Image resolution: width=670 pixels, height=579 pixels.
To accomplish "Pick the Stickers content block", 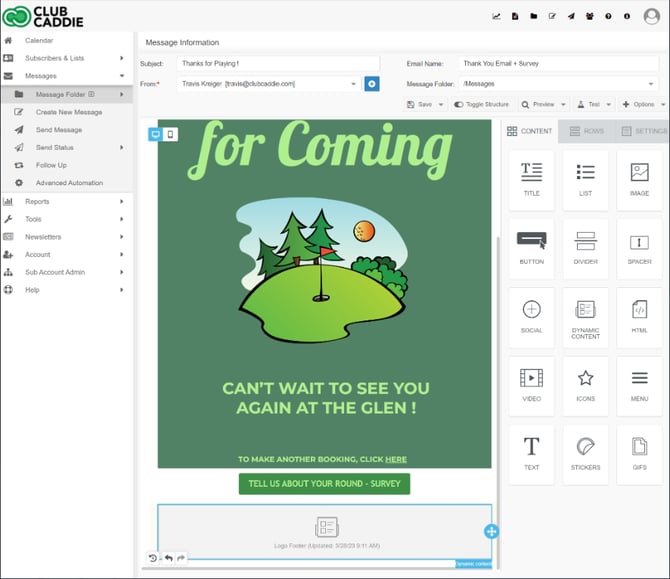I will [585, 452].
